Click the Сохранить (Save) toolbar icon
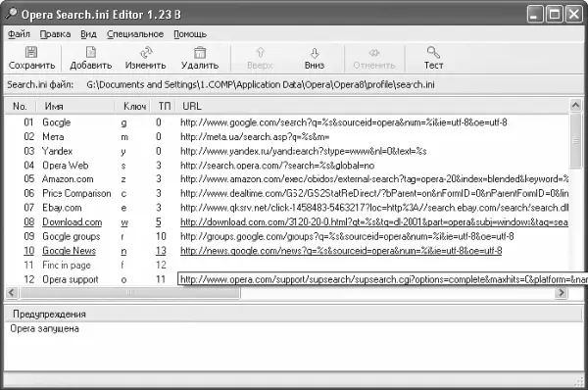 click(31, 53)
